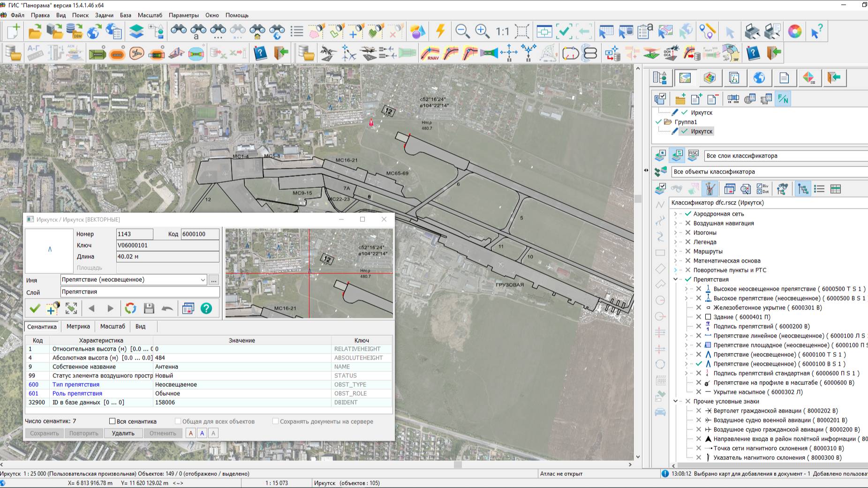
Task: Click the 'Удалить' button
Action: [x=123, y=433]
